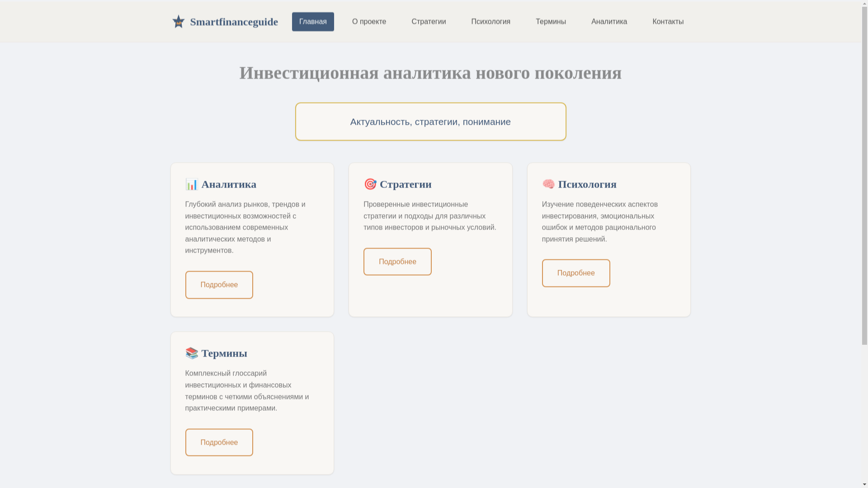Image resolution: width=868 pixels, height=488 pixels.
Task: Go to Стратегии in the navigation
Action: [x=429, y=22]
